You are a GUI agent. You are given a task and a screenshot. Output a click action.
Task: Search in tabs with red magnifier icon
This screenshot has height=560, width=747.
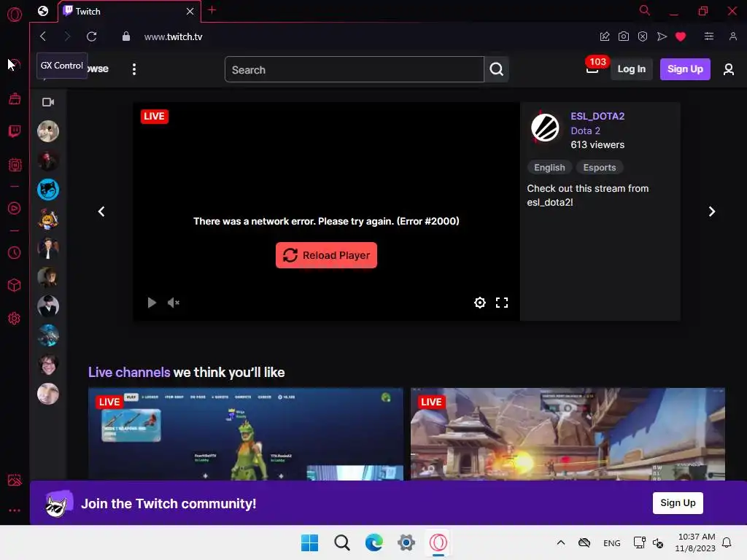tap(644, 10)
